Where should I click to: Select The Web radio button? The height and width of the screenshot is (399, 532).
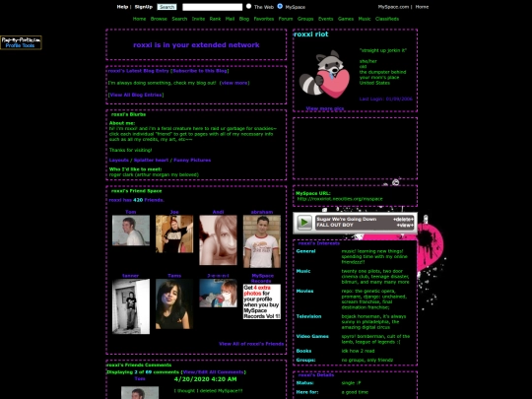pos(248,6)
